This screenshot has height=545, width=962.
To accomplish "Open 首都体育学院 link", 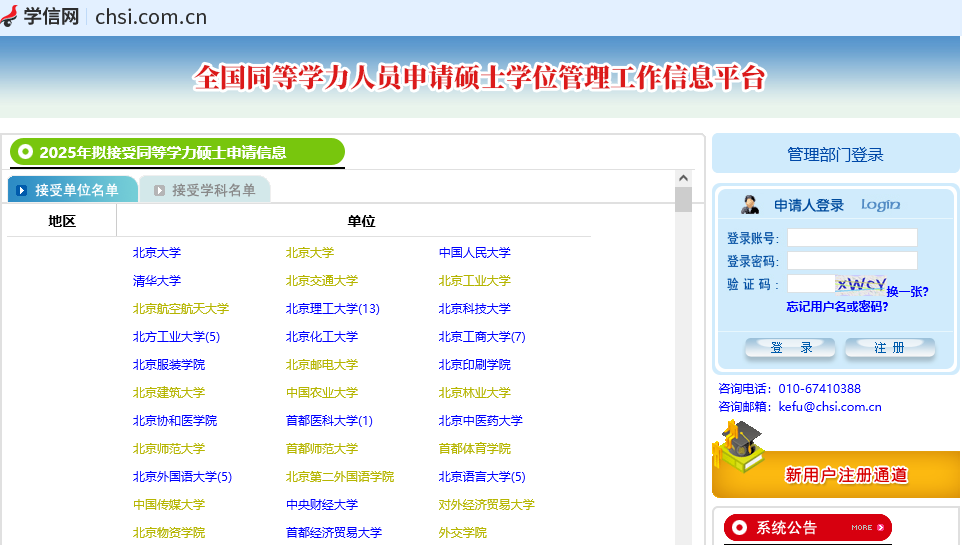I will [474, 449].
